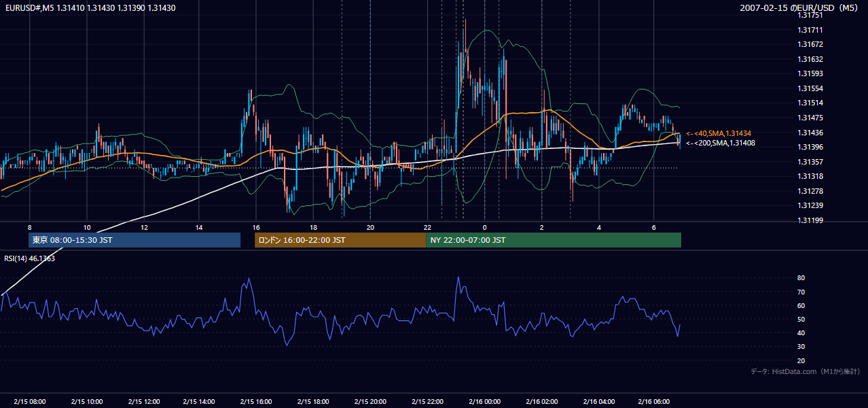The height and width of the screenshot is (408, 868).
Task: Click RSI scale level 60
Action: 801,305
